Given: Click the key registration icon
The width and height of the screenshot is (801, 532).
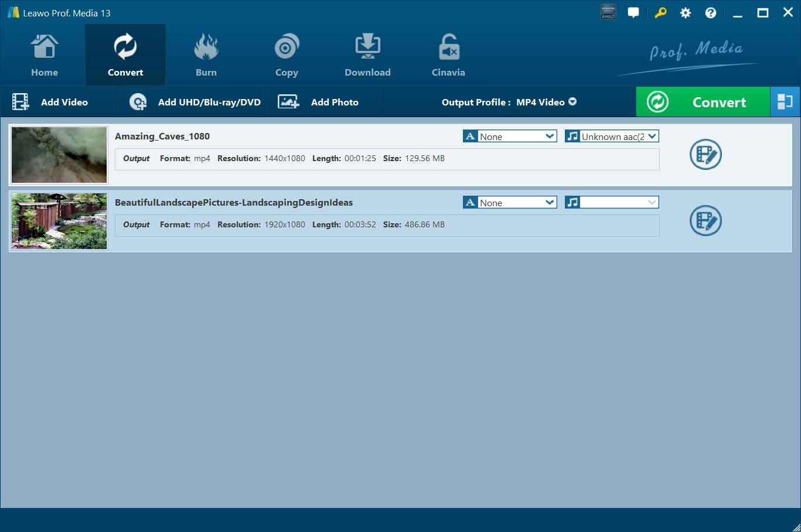Looking at the screenshot, I should [660, 13].
